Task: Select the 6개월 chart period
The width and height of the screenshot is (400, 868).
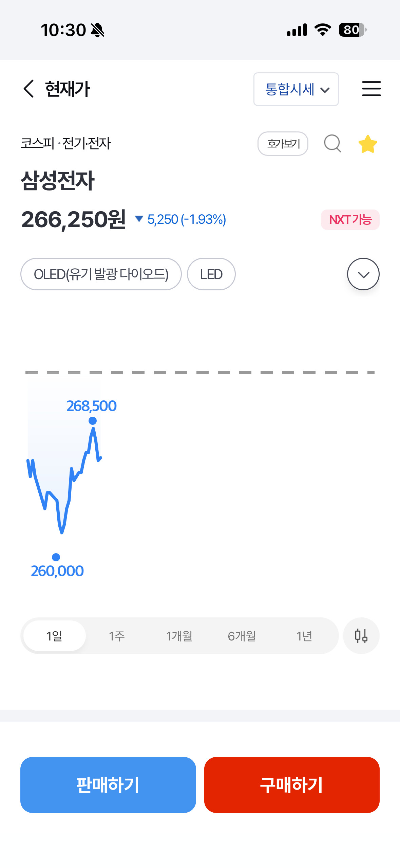Action: 242,636
